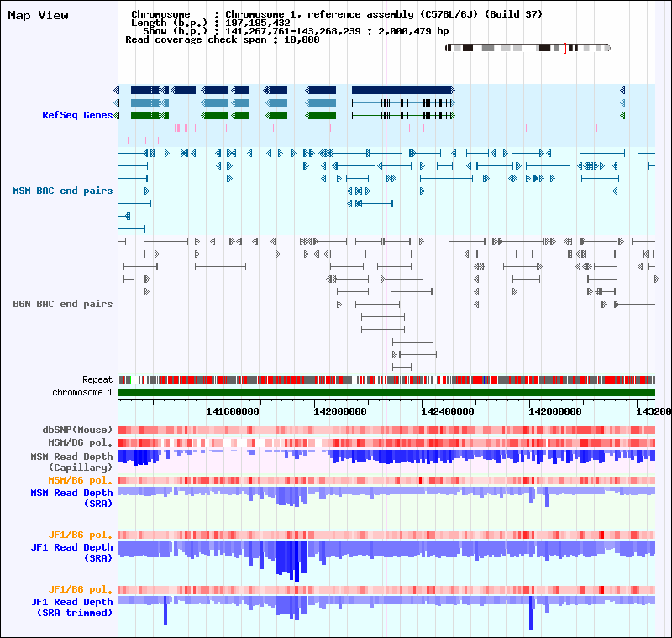This screenshot has width=672, height=638.
Task: Click the red position marker on chromosome ideogram
Action: pyautogui.click(x=564, y=48)
